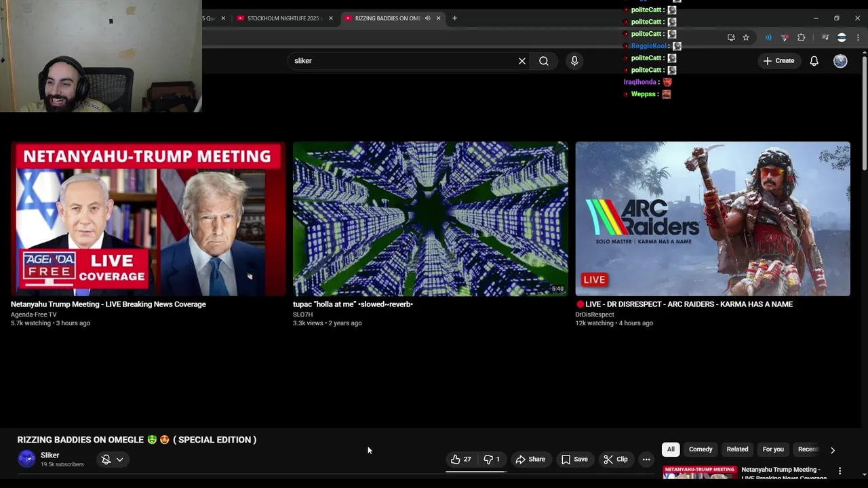Screen dimensions: 868x488
Task: Save the video to a playlist
Action: point(574,460)
